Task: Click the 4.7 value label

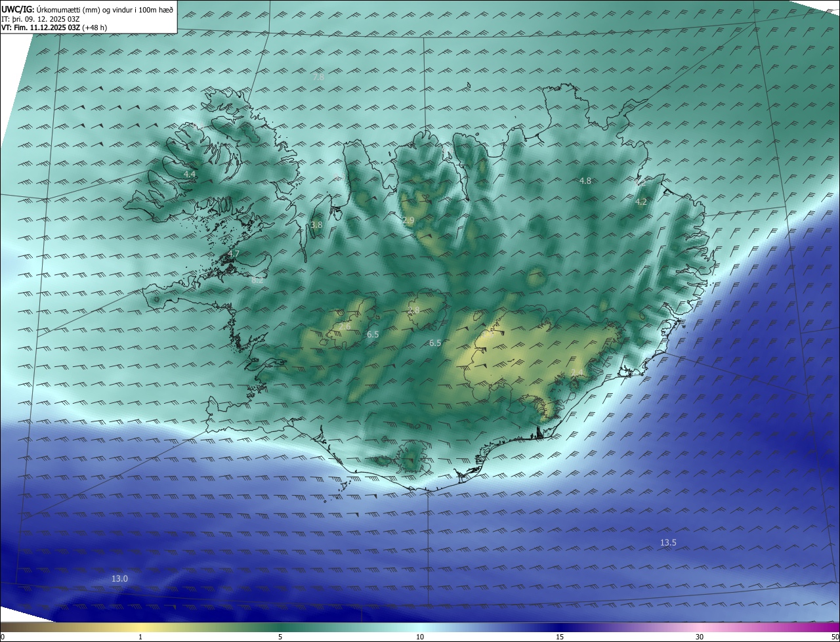Action: click(234, 253)
